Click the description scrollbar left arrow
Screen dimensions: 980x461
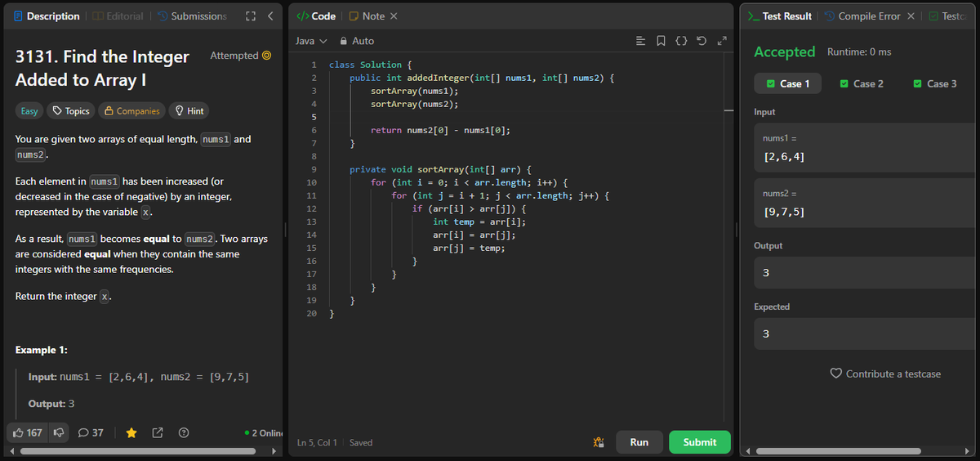pyautogui.click(x=11, y=451)
